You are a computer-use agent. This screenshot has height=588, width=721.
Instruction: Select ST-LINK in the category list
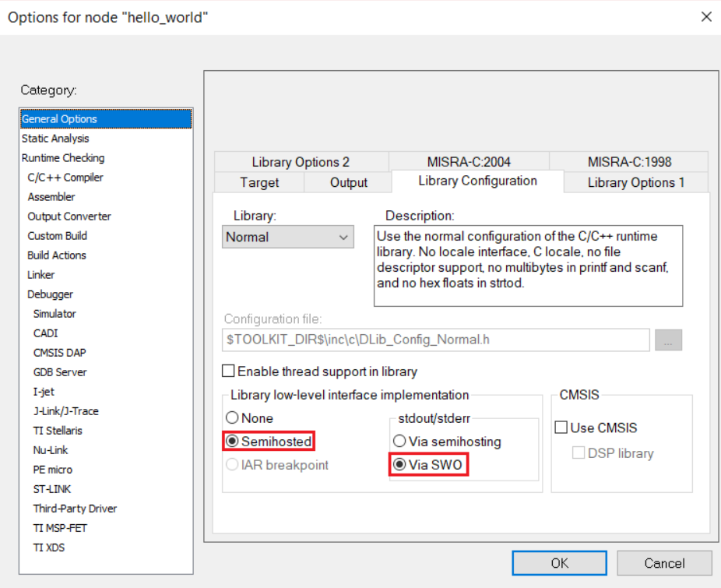[53, 489]
